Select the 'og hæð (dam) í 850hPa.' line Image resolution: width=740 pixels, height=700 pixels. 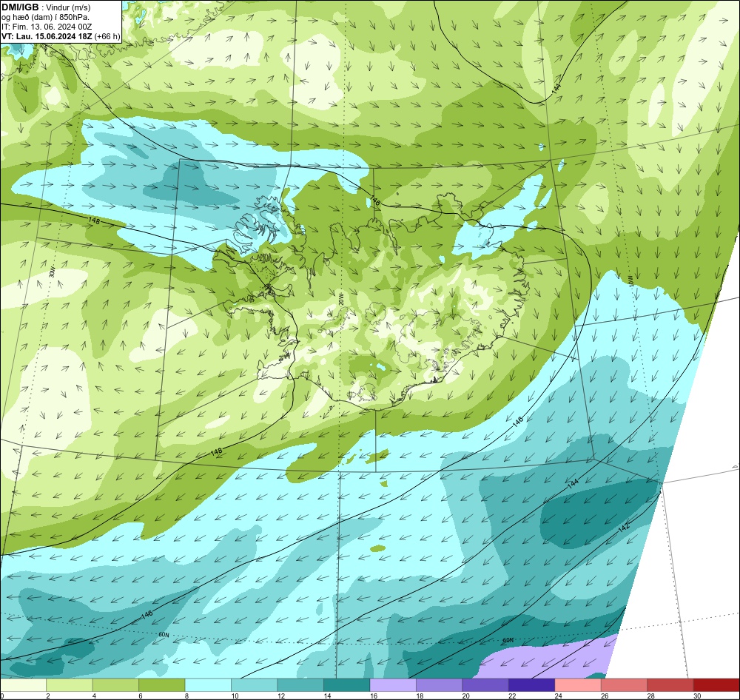click(x=45, y=17)
